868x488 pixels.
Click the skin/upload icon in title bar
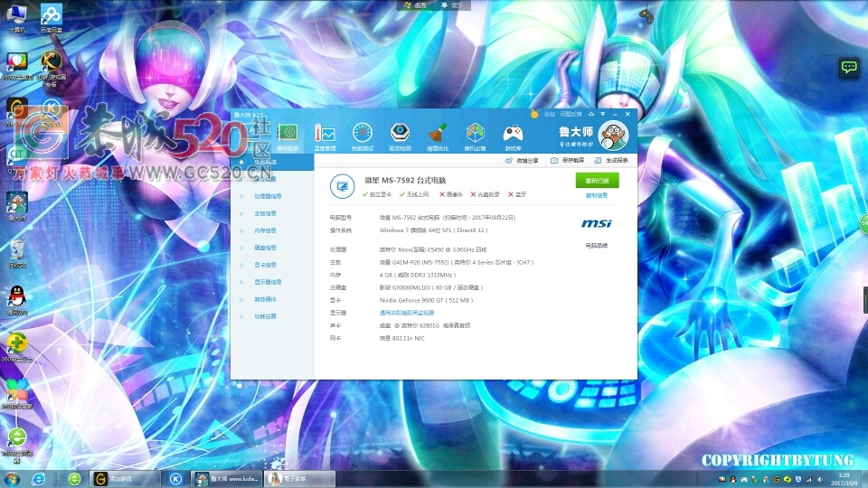click(x=591, y=114)
